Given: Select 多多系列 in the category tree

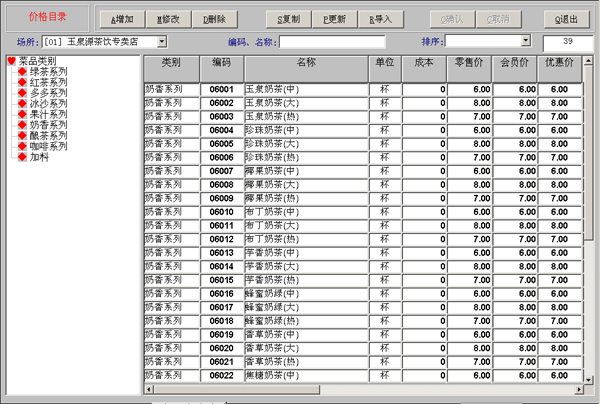Looking at the screenshot, I should [x=48, y=93].
